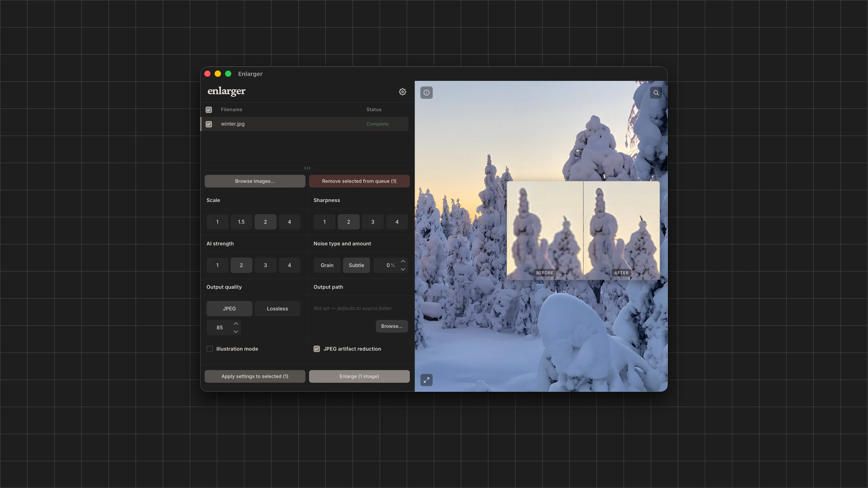Decrease JPEG quality with down arrow
The width and height of the screenshot is (868, 488).
pyautogui.click(x=236, y=332)
